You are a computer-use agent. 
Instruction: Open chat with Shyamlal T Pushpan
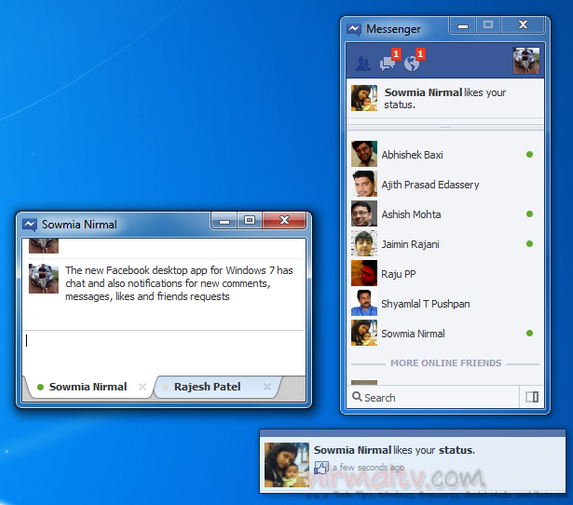445,303
